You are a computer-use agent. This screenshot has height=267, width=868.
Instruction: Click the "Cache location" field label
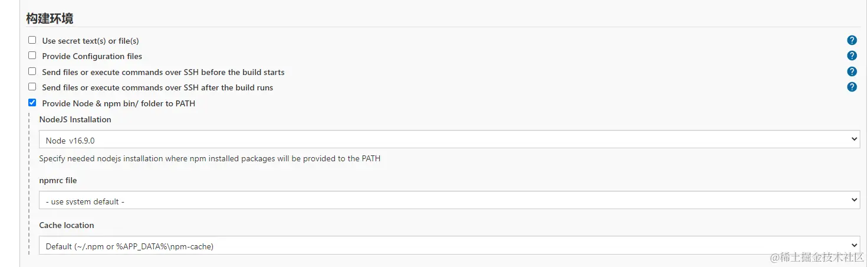point(67,225)
